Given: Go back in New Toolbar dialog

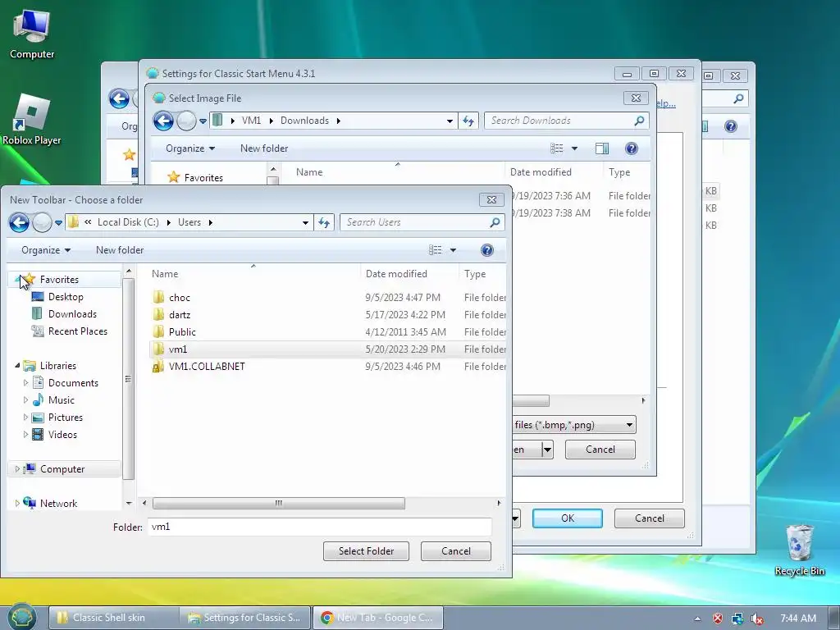Looking at the screenshot, I should (20, 222).
